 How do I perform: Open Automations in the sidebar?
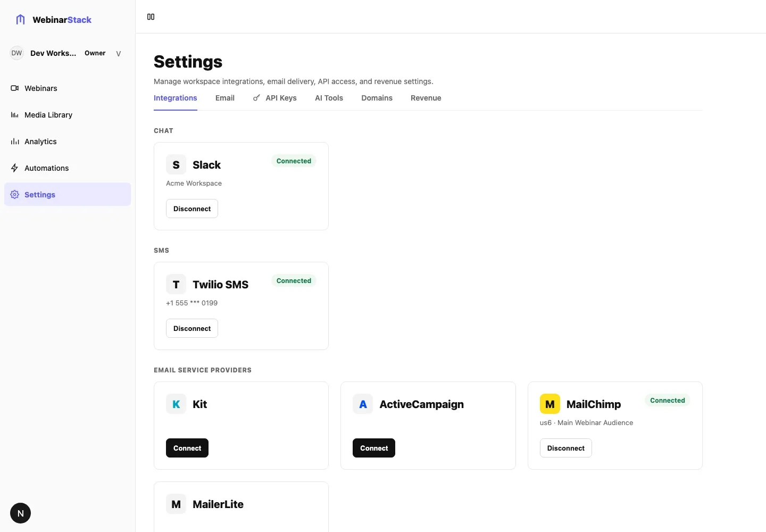pos(68,168)
